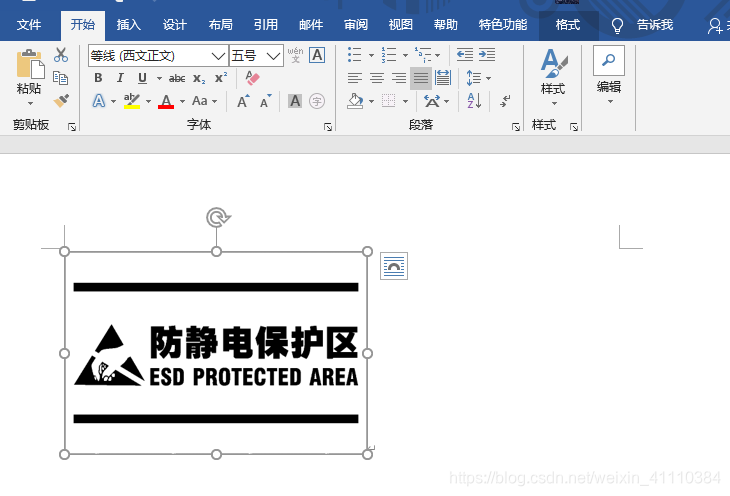The height and width of the screenshot is (496, 730).
Task: Apply yellow text highlight color
Action: [132, 101]
